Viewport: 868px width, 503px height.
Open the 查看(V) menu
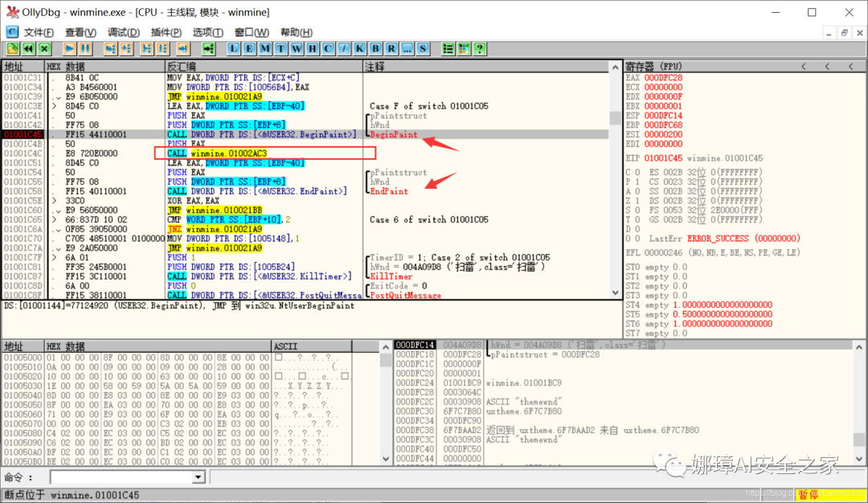[81, 33]
